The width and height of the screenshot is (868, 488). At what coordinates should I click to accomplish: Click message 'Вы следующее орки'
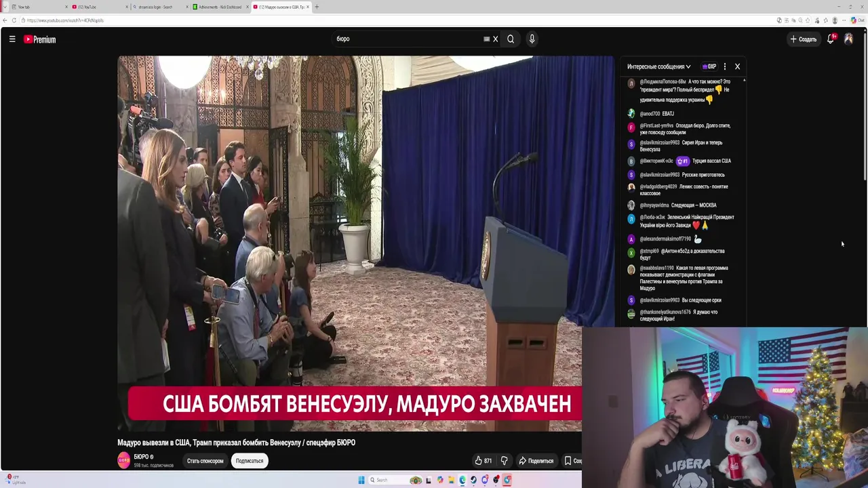point(701,300)
